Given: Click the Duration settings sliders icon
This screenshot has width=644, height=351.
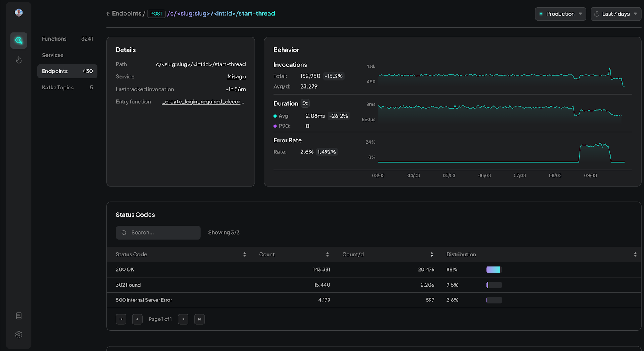Looking at the screenshot, I should click(305, 103).
